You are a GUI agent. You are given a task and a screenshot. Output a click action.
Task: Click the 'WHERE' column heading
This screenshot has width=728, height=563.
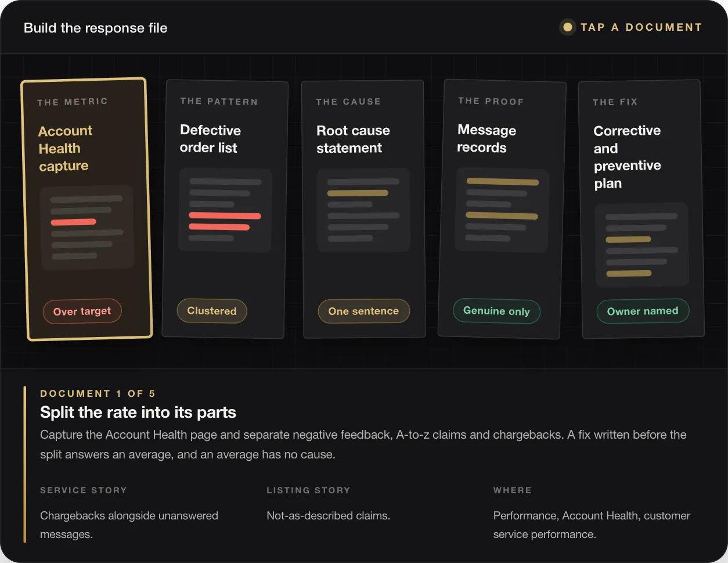[512, 490]
